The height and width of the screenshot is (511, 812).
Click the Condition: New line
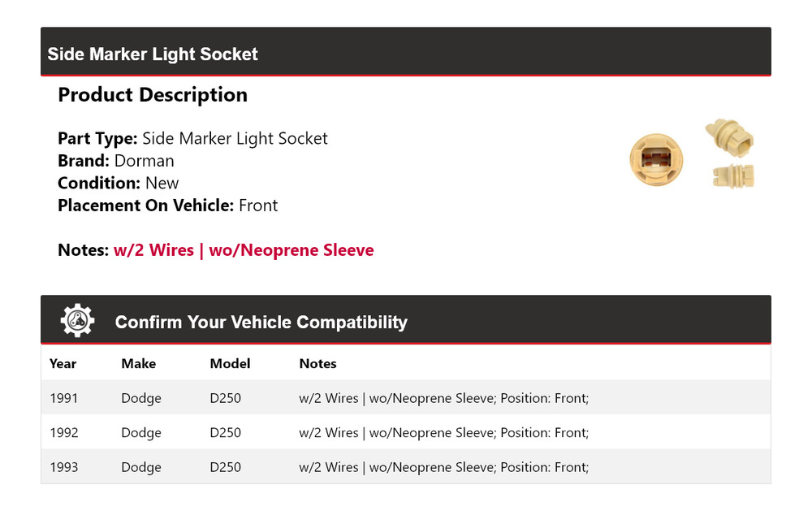click(119, 183)
